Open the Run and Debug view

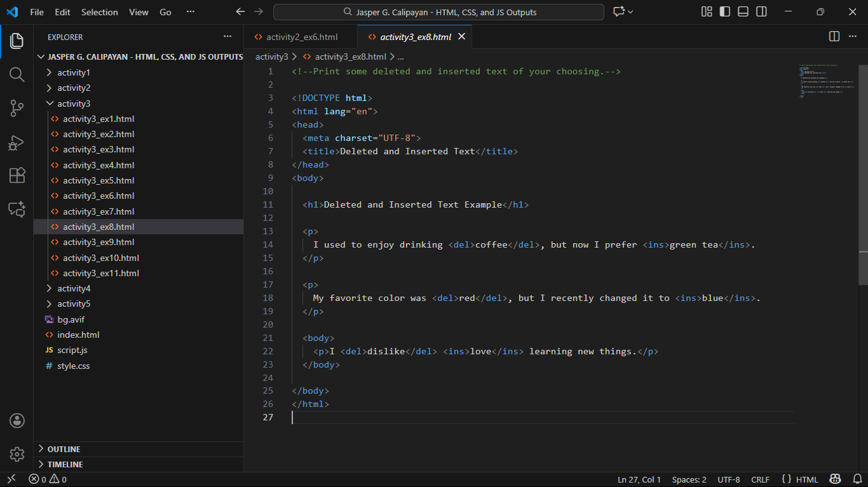pyautogui.click(x=17, y=142)
